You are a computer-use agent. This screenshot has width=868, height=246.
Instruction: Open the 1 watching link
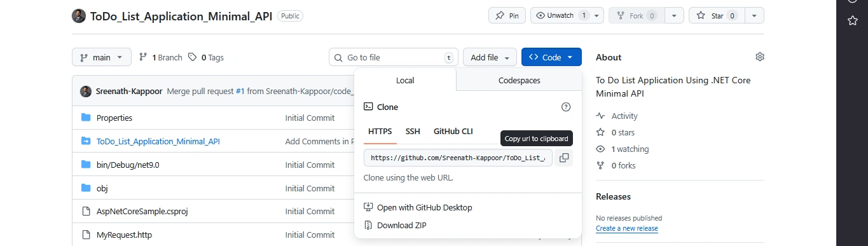630,149
